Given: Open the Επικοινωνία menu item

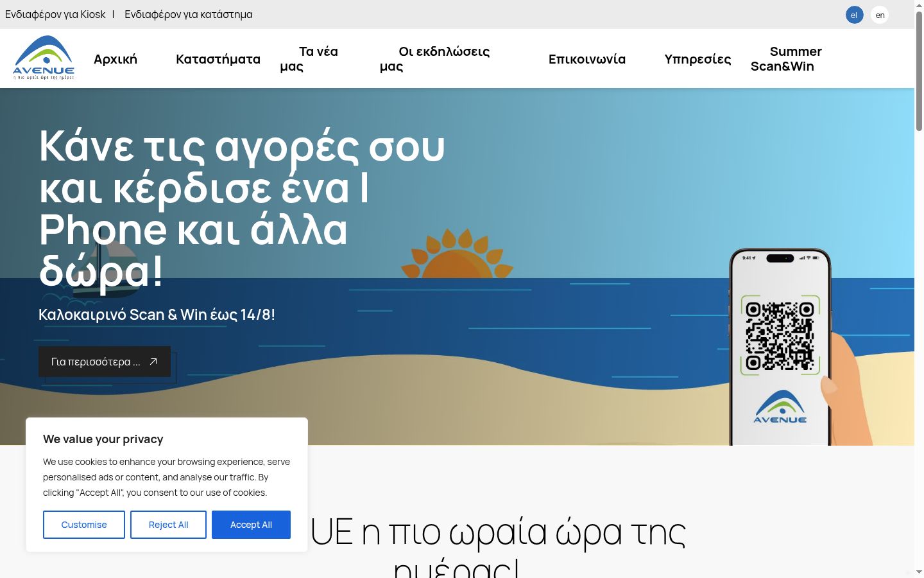Looking at the screenshot, I should 587,59.
